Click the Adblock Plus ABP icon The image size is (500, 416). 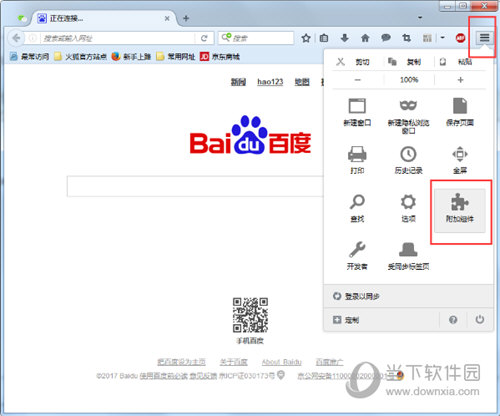(461, 38)
